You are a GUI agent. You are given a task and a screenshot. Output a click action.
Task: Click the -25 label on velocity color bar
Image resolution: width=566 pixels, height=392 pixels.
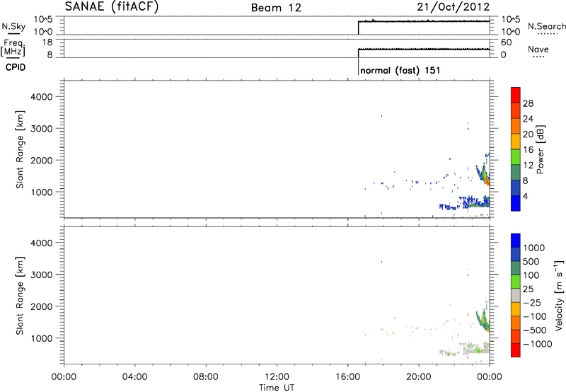click(532, 303)
